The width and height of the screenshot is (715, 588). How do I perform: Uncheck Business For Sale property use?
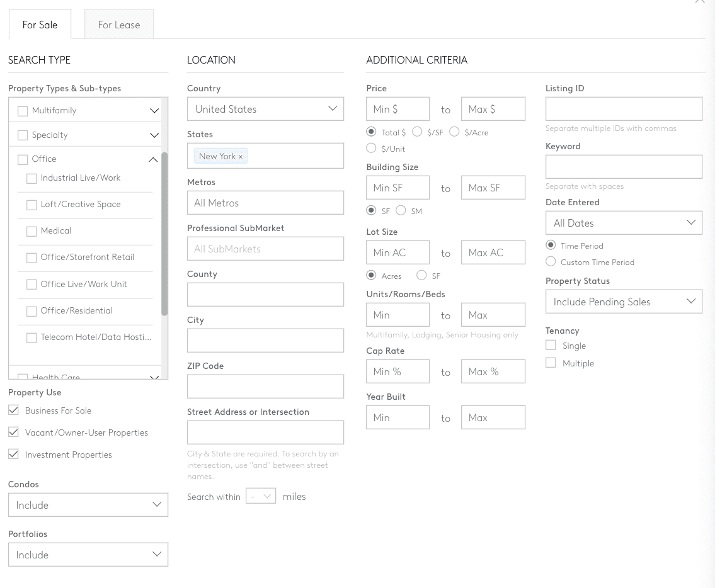(13, 410)
